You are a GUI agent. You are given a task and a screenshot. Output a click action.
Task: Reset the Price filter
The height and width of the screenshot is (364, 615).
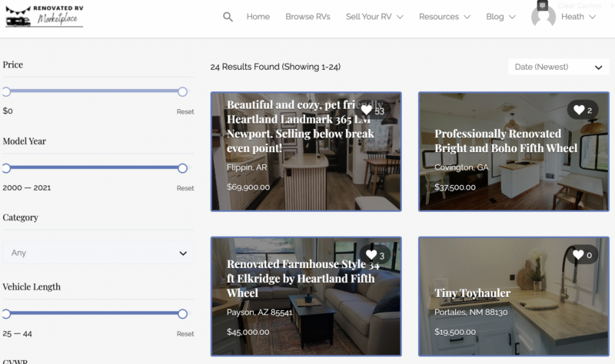(x=185, y=111)
